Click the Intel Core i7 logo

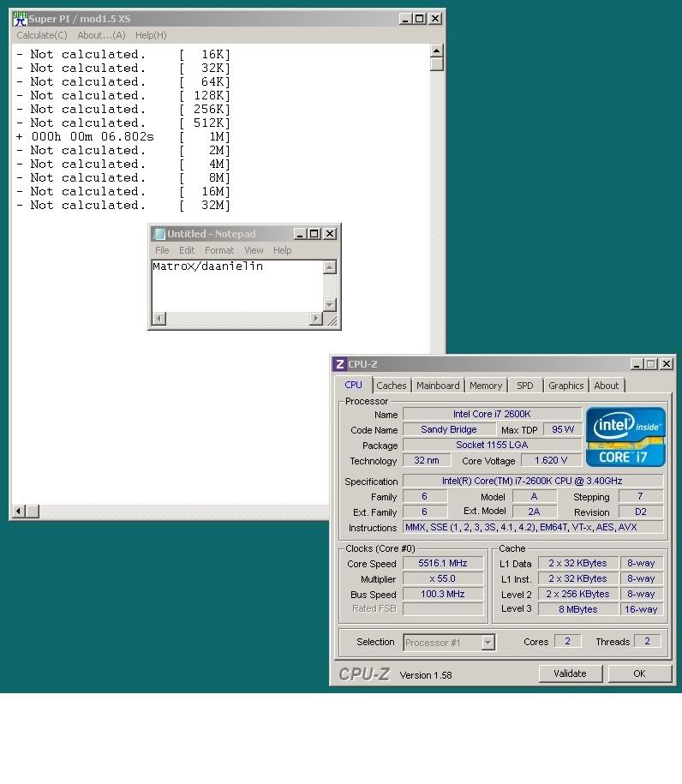(625, 437)
